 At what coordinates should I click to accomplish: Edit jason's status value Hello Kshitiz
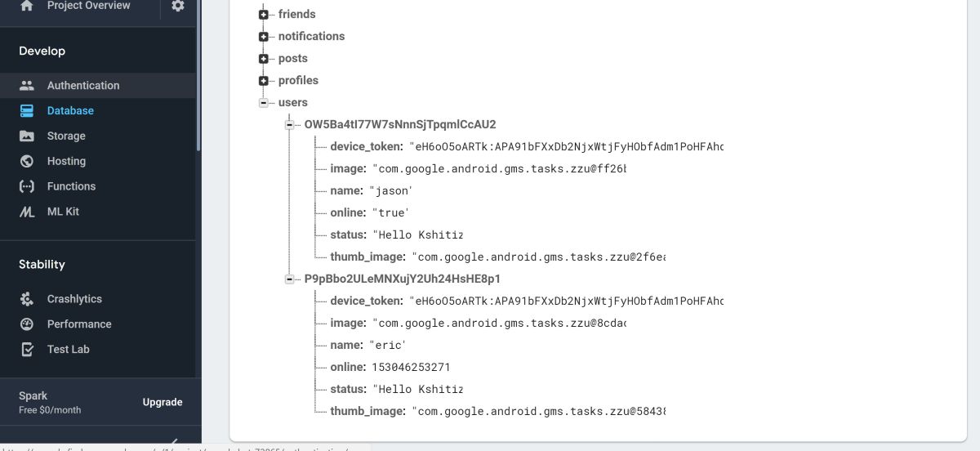point(417,234)
